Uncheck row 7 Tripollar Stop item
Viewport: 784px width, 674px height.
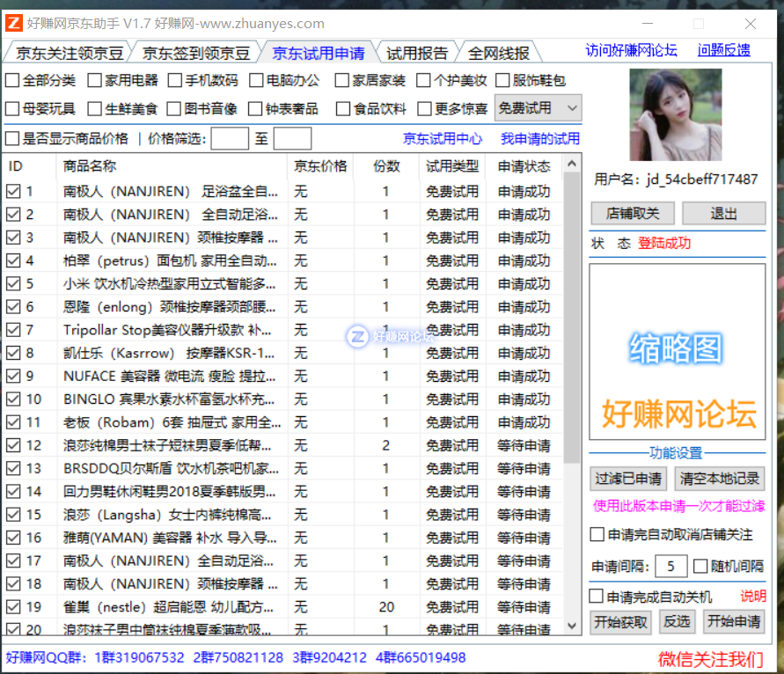coord(13,330)
